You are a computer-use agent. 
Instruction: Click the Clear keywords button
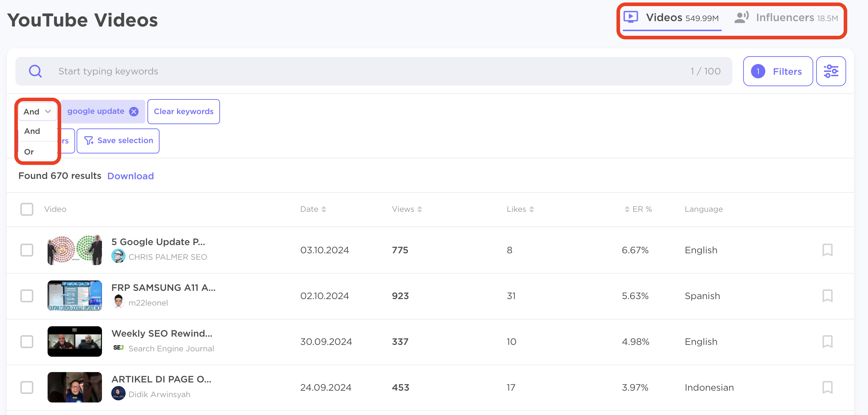[x=183, y=111]
